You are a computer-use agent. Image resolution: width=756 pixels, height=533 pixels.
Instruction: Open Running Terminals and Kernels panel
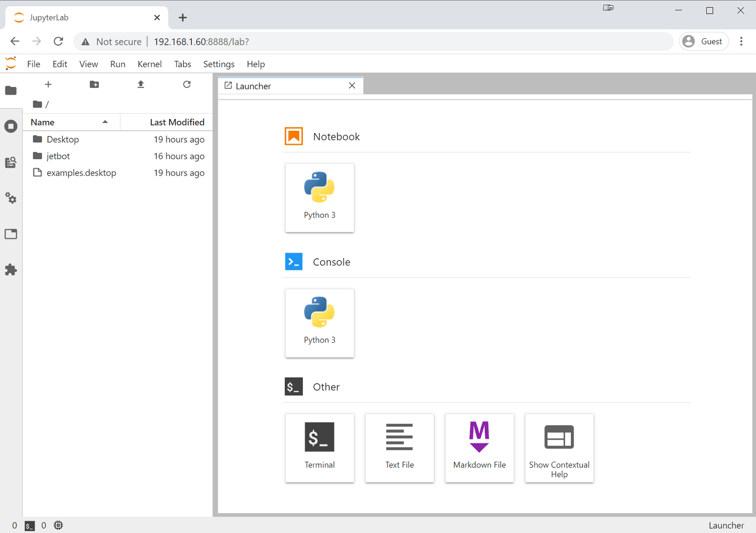pos(11,126)
